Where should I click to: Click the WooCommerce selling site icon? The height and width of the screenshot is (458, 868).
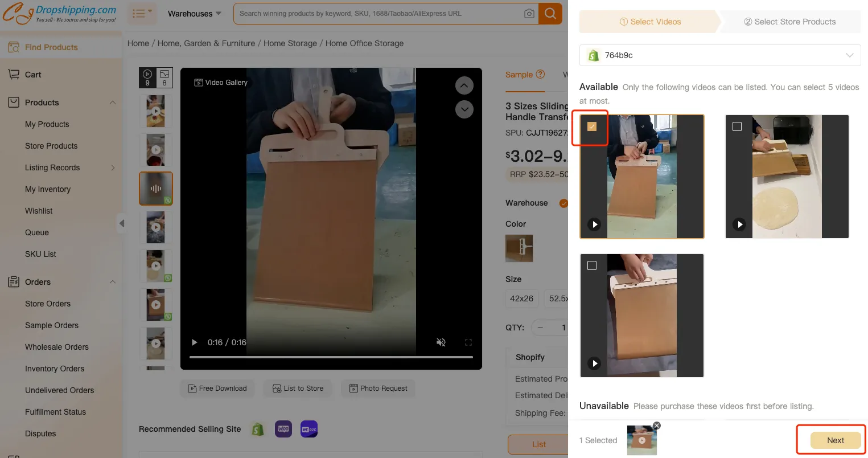pos(283,429)
